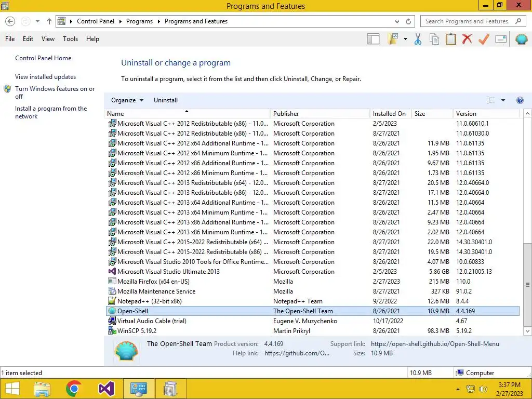
Task: Open the Edit menu
Action: [28, 38]
